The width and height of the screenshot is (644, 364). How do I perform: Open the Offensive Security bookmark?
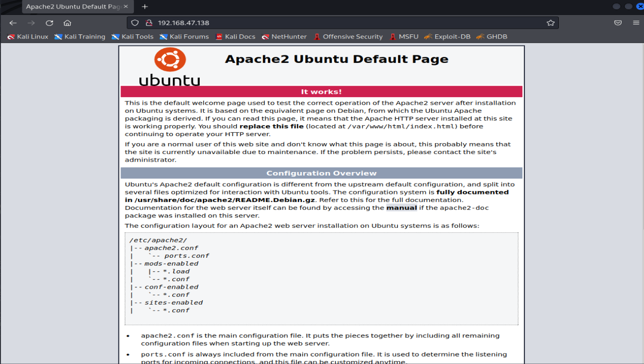coord(348,36)
